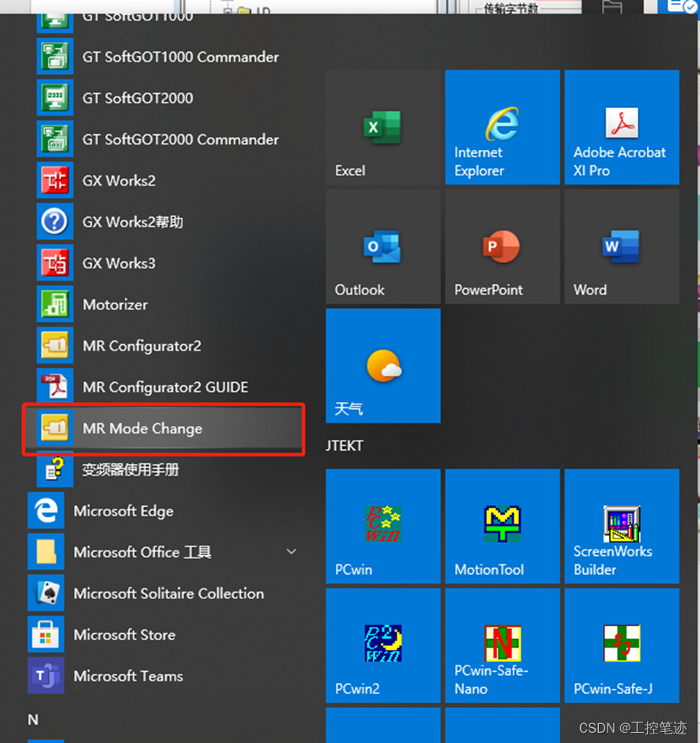Launch Microsoft Edge icon

pos(46,510)
